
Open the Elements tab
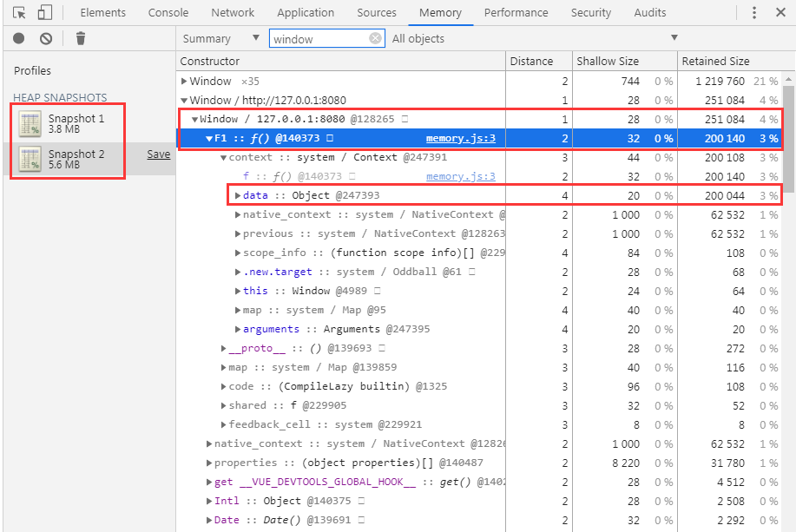103,13
